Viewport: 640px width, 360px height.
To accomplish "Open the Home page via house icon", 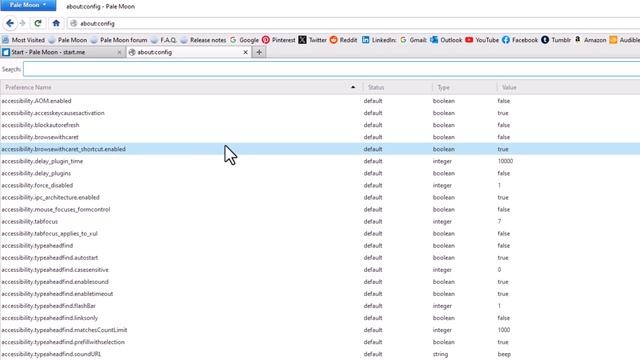I will 56,23.
